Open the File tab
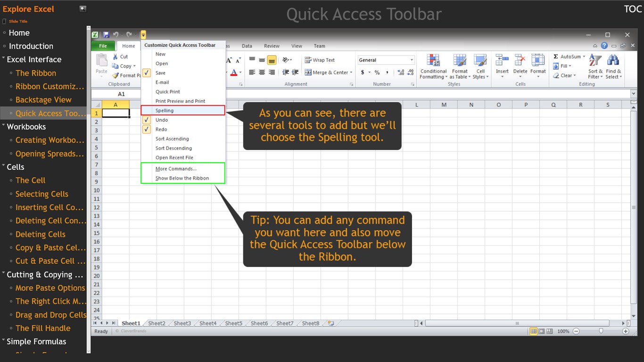This screenshot has height=362, width=644. [103, 46]
